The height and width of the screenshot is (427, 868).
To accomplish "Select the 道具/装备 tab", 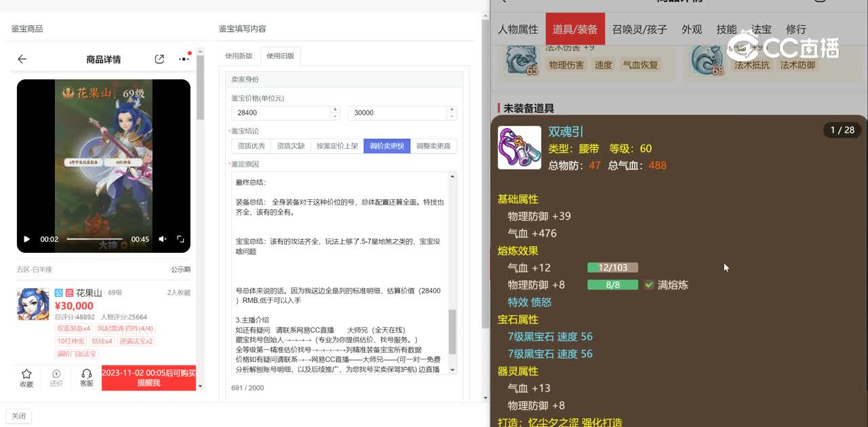I will [x=575, y=29].
